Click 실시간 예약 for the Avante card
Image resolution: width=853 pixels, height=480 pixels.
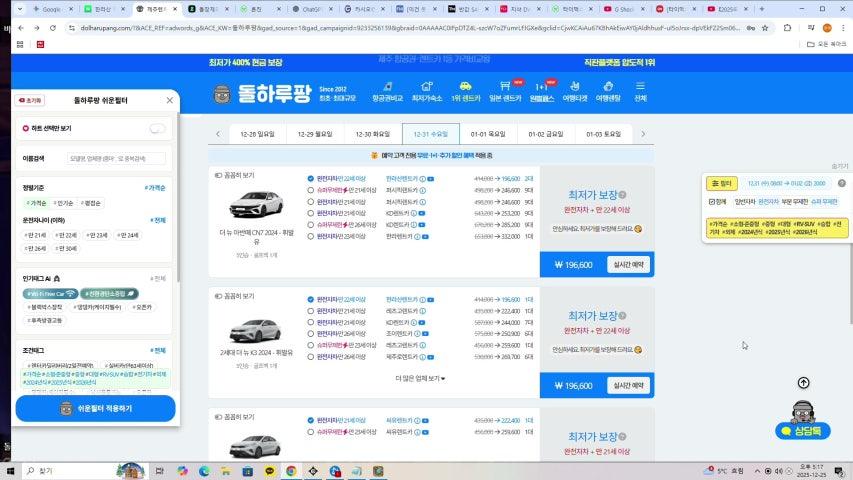click(628, 264)
